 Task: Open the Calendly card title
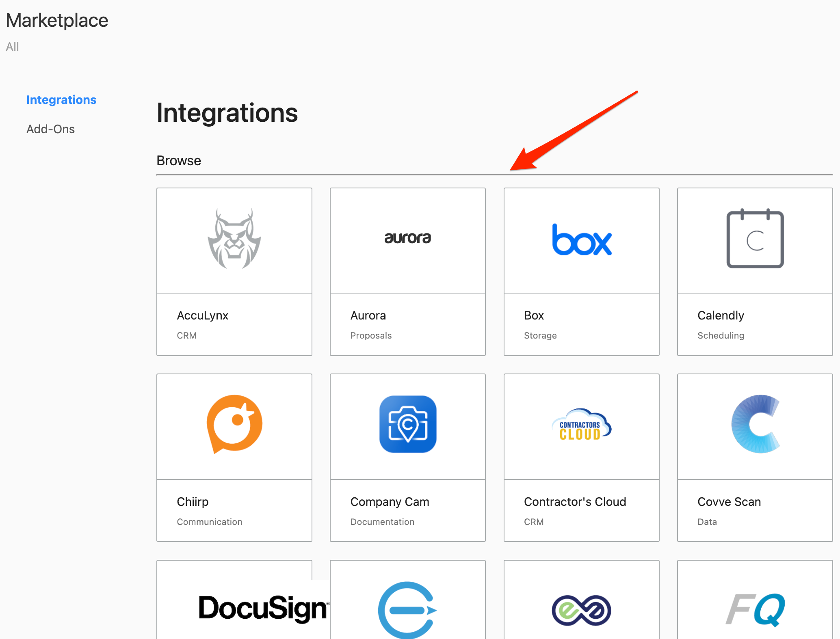(721, 315)
